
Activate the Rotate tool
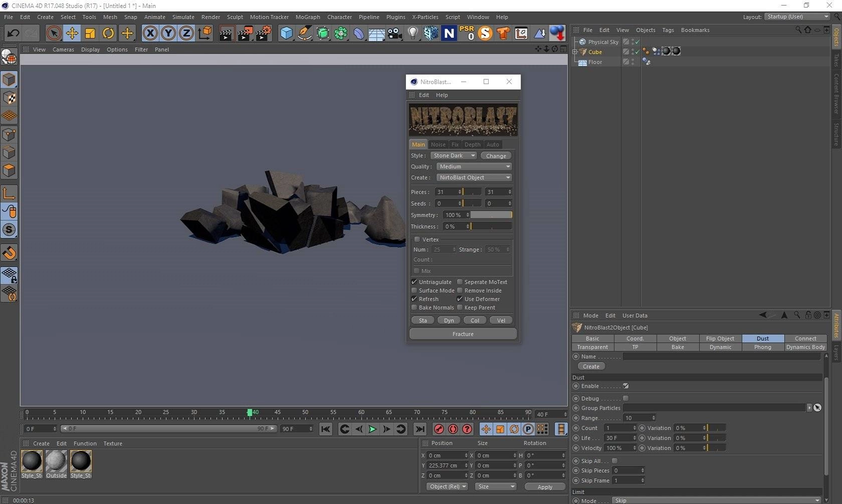[x=108, y=34]
